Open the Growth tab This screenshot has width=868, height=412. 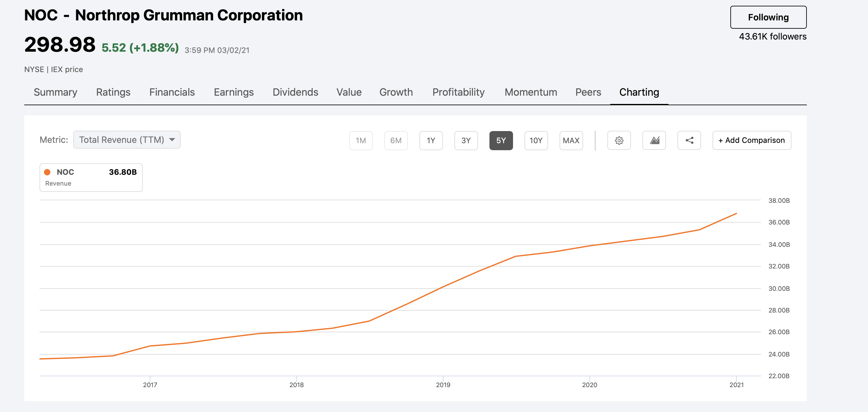pos(396,92)
